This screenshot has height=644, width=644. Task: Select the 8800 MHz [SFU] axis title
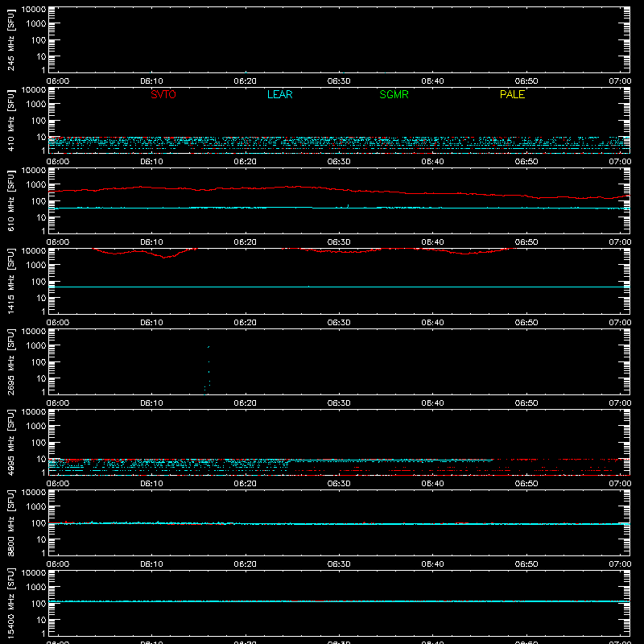10,522
